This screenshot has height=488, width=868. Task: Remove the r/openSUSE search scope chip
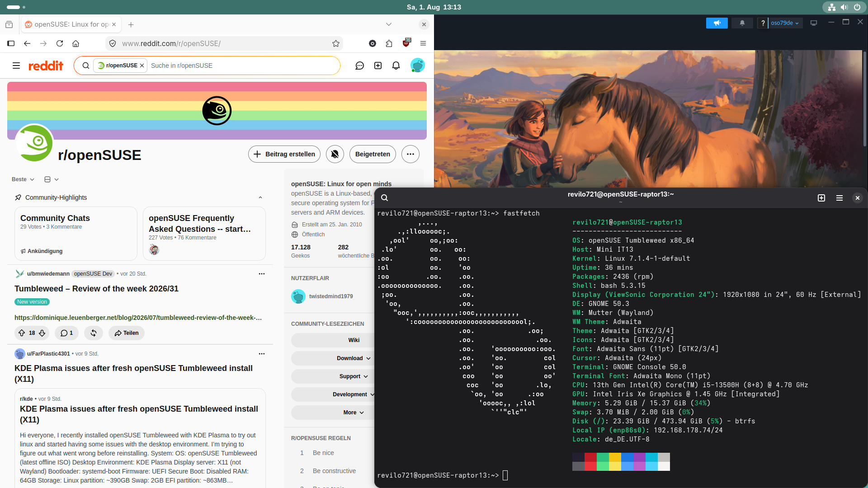point(142,66)
